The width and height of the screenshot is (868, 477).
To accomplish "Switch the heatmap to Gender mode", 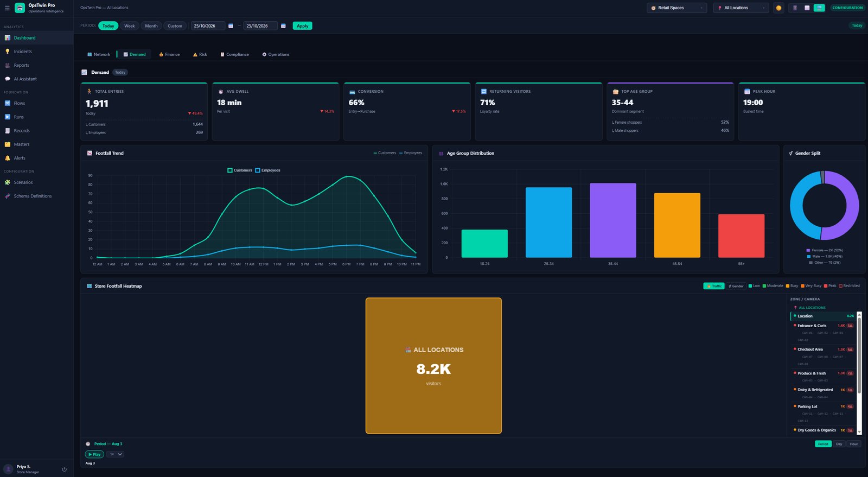I will pyautogui.click(x=736, y=286).
